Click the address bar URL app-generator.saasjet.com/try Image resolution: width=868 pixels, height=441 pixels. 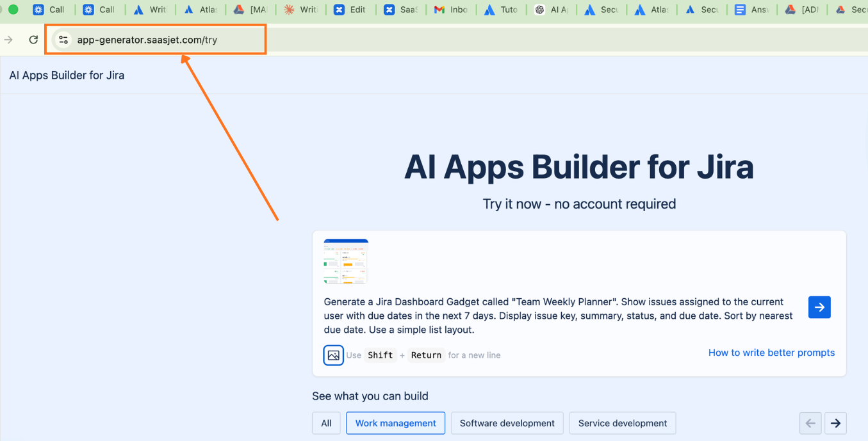(147, 40)
